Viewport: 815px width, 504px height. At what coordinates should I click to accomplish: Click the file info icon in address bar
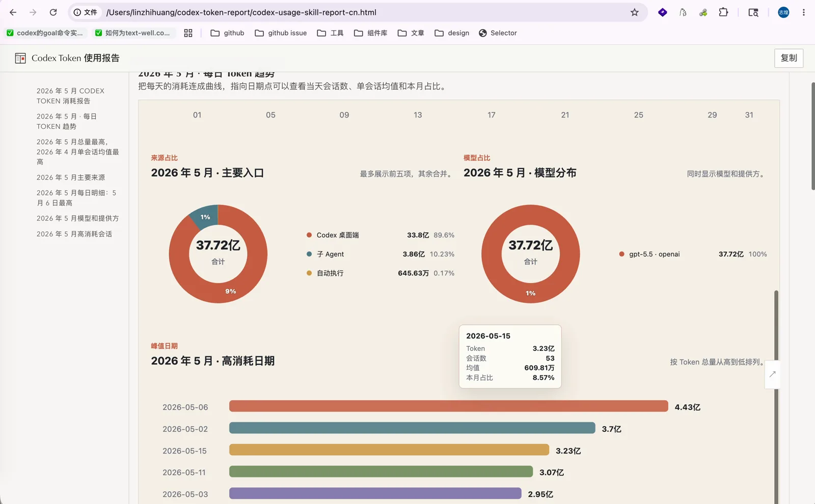pyautogui.click(x=77, y=12)
